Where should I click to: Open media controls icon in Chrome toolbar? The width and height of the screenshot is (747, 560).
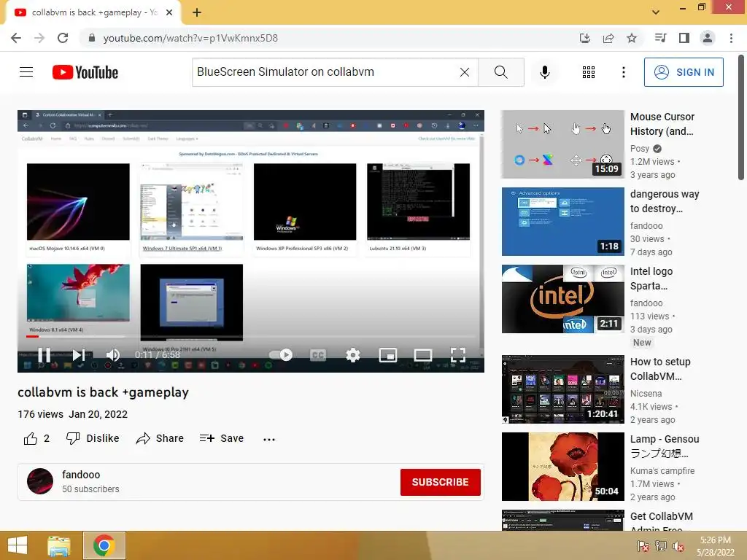[x=660, y=38]
